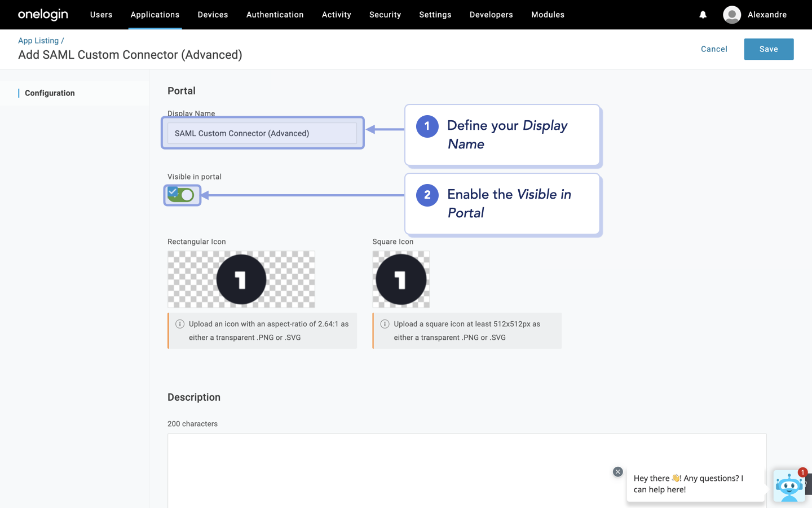Expand the Settings menu
812x508 pixels.
(435, 15)
